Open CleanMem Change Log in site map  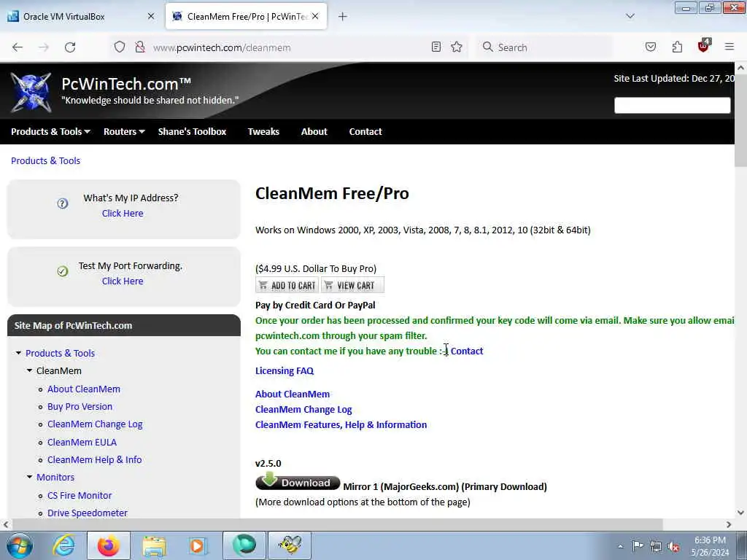coord(95,424)
